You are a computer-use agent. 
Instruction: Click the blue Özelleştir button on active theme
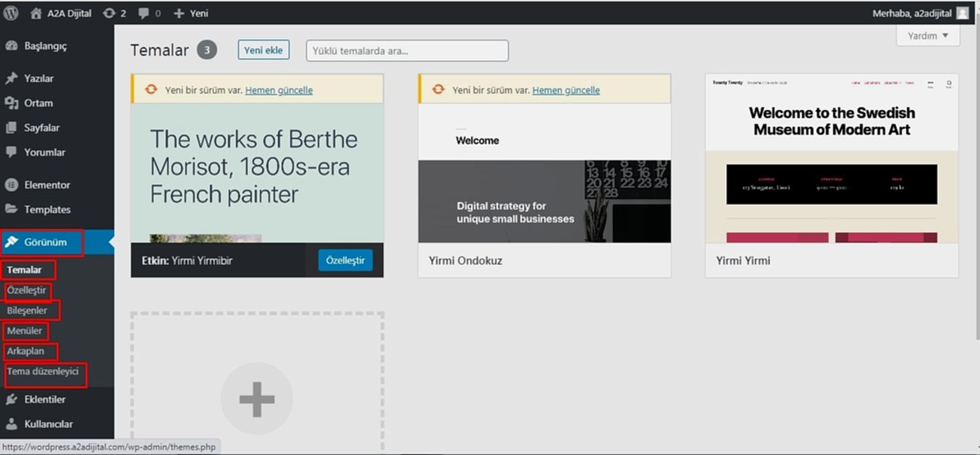coord(345,260)
